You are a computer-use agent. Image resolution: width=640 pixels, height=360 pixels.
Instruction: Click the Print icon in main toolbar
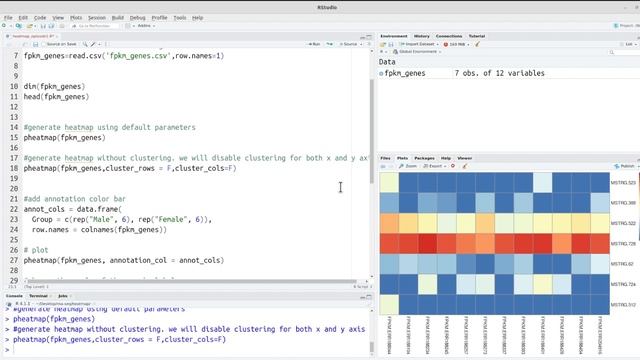point(62,26)
